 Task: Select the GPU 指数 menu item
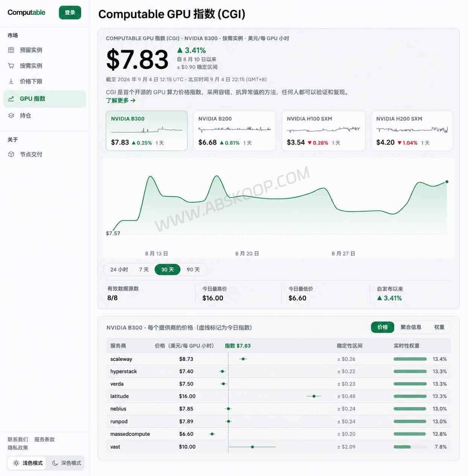click(x=44, y=99)
